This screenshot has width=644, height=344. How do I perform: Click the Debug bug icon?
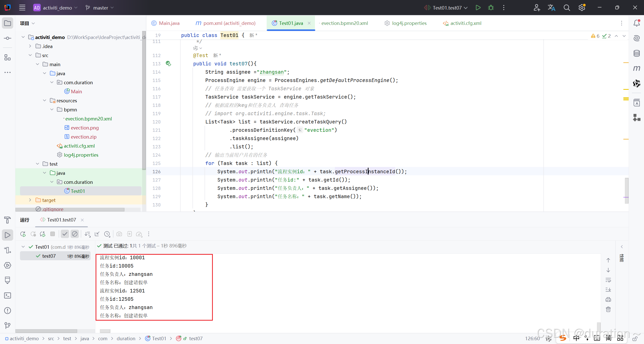coord(491,8)
